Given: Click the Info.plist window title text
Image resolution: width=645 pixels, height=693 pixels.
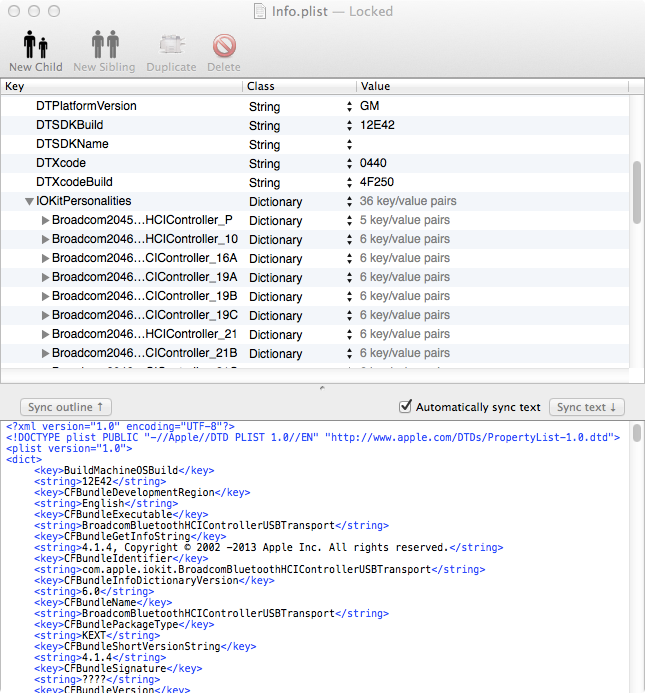Looking at the screenshot, I should pos(300,11).
